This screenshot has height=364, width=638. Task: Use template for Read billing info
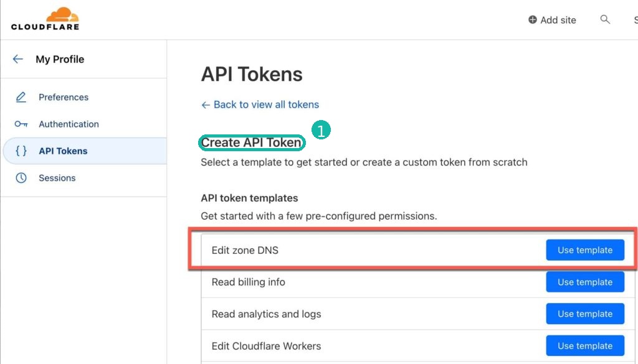(584, 282)
